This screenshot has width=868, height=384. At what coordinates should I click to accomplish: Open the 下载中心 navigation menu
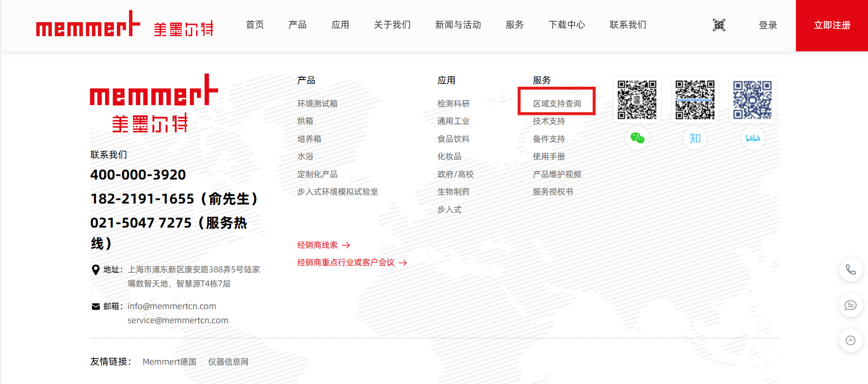[x=566, y=25]
